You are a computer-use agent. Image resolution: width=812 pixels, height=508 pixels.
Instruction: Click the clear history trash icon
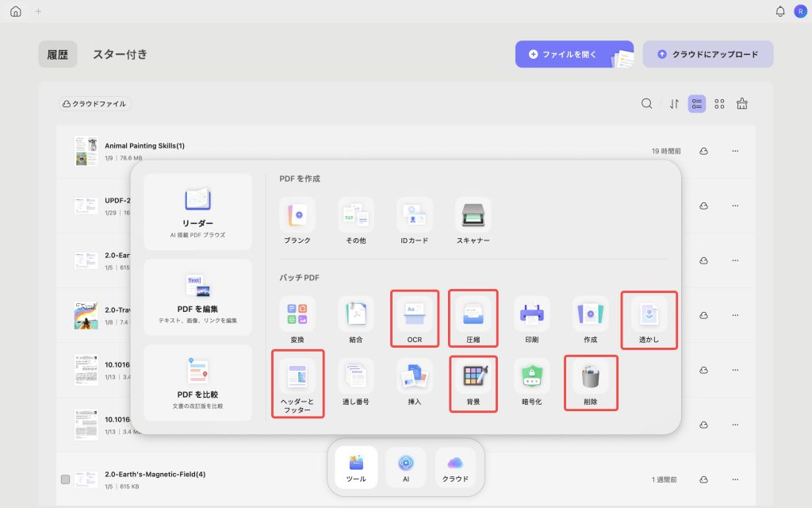point(742,104)
